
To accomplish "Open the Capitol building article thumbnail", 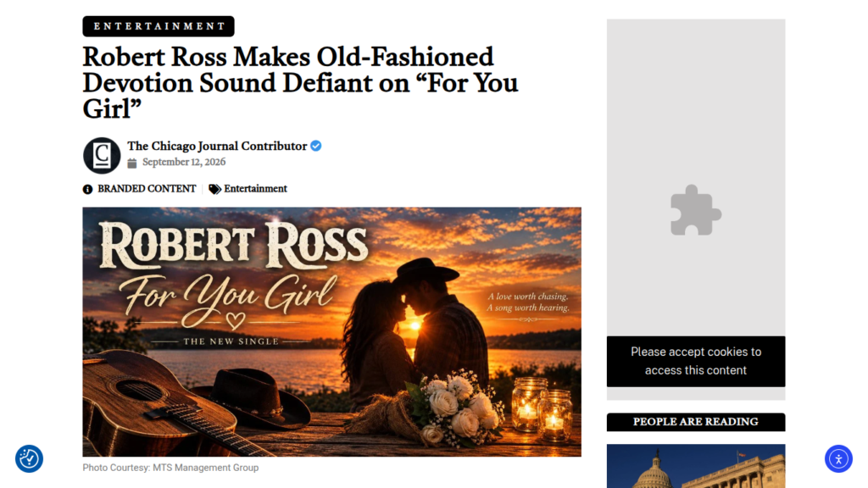I will (696, 466).
